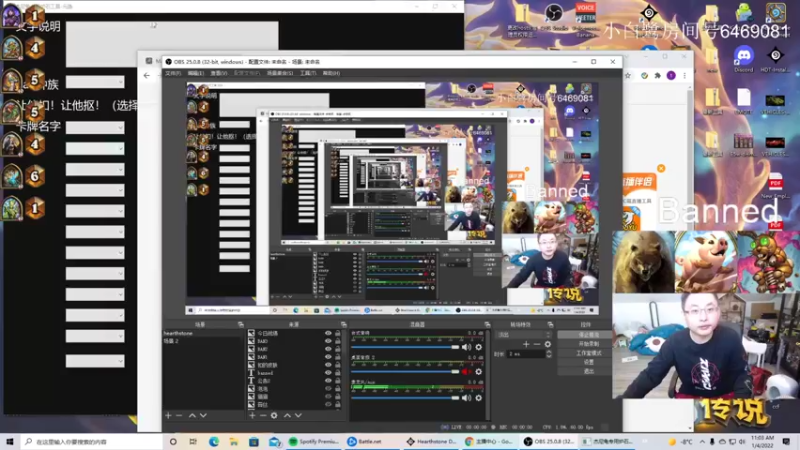Image resolution: width=800 pixels, height=450 pixels.
Task: Click Windows Start button
Action: 10,441
